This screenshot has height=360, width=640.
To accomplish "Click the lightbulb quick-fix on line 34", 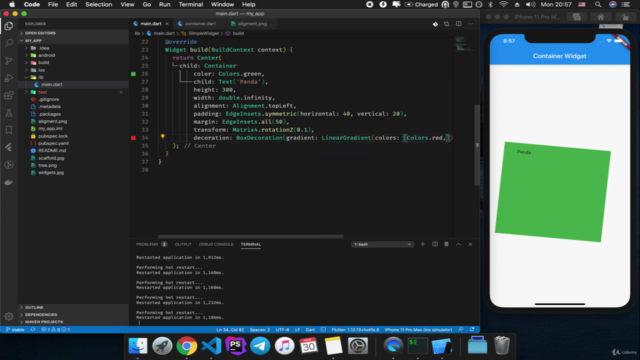I will [162, 137].
